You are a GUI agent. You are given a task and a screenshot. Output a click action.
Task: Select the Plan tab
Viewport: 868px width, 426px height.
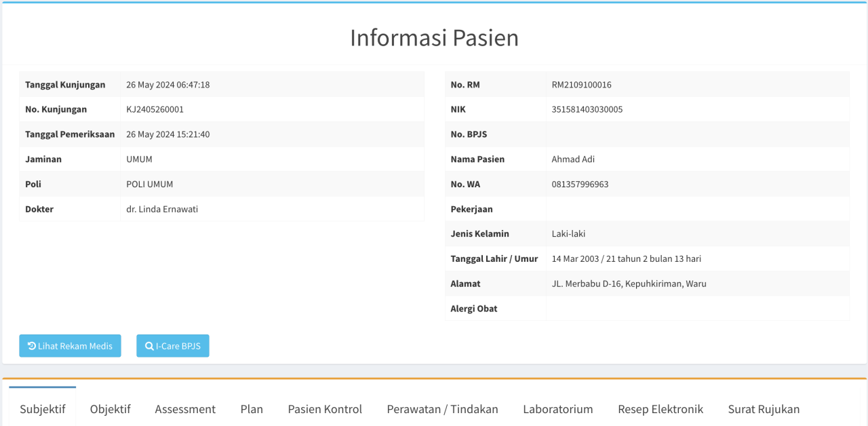click(252, 409)
